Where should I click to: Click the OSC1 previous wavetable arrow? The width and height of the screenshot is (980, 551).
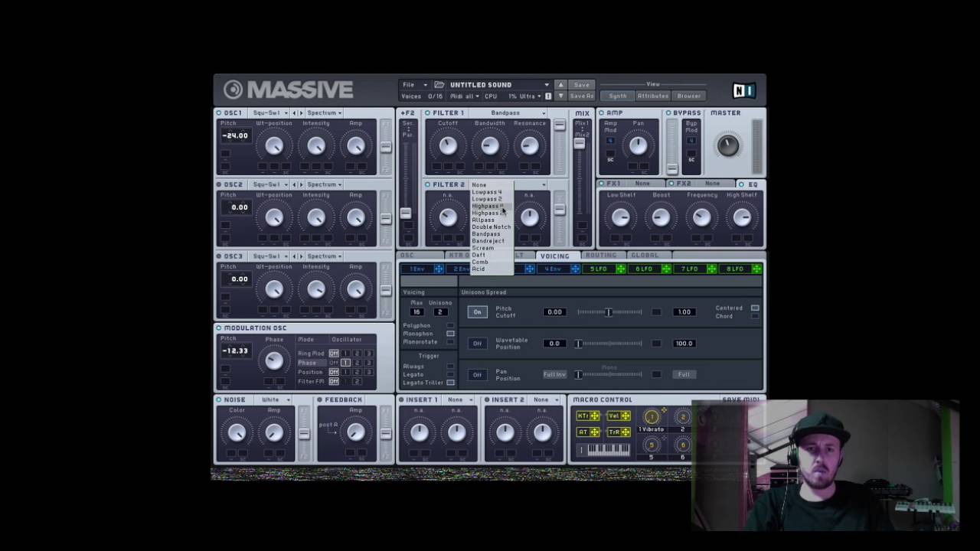pos(295,113)
